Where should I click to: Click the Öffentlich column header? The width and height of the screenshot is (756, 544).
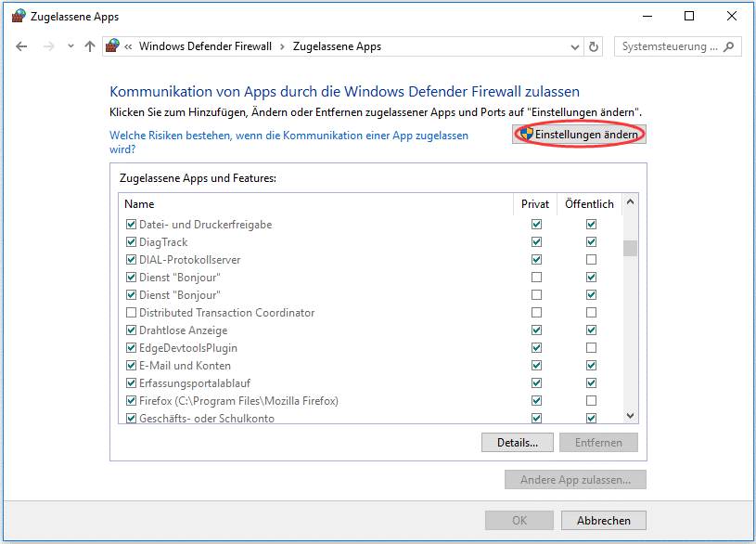[589, 204]
